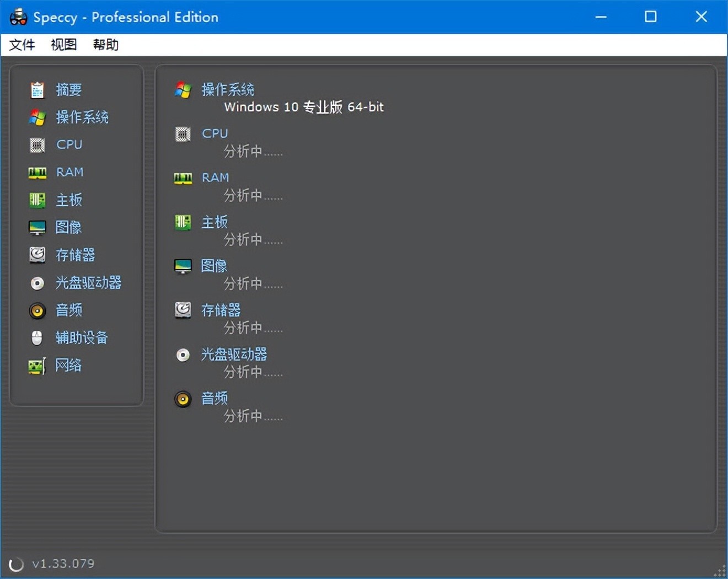Open the 网络 network card icon in sidebar

[37, 366]
